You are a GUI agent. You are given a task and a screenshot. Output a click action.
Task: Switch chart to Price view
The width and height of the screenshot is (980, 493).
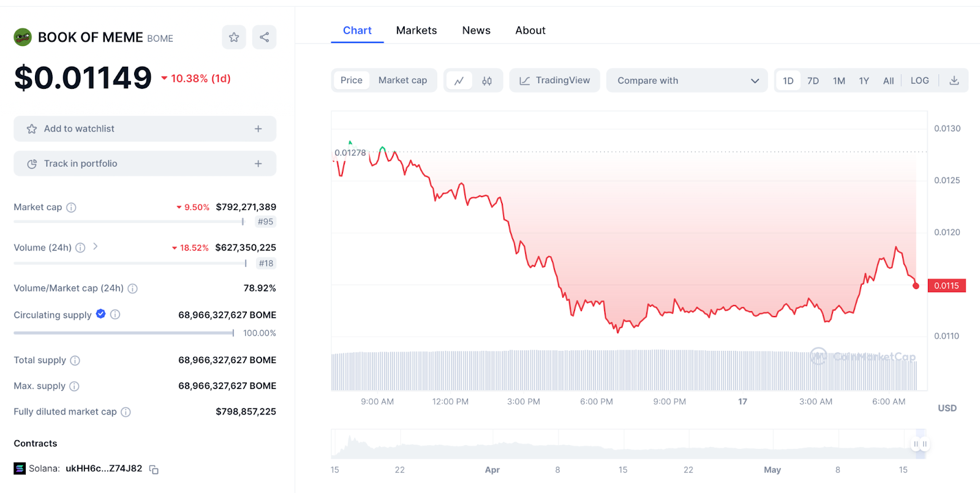click(352, 80)
